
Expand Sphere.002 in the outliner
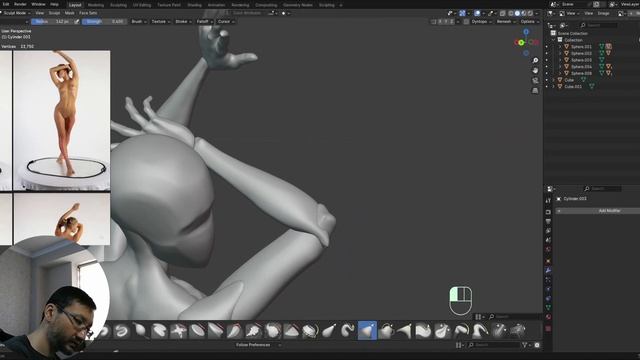560,53
